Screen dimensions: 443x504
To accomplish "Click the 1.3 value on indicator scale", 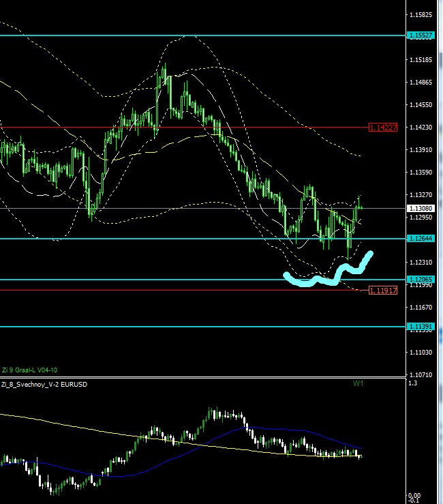I will (412, 384).
